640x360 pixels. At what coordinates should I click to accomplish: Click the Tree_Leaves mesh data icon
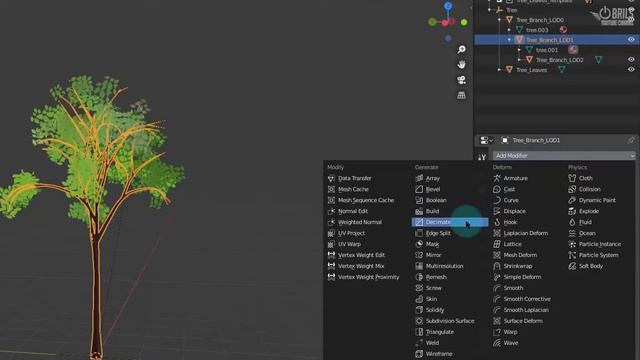coord(562,70)
